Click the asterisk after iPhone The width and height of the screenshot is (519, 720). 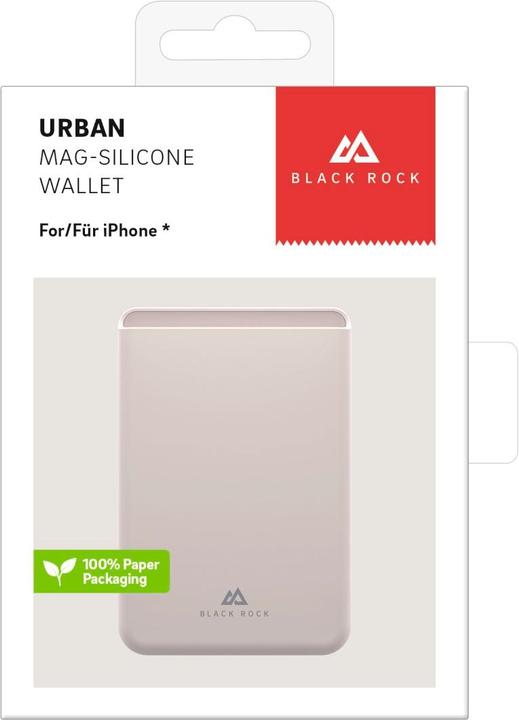tap(165, 228)
